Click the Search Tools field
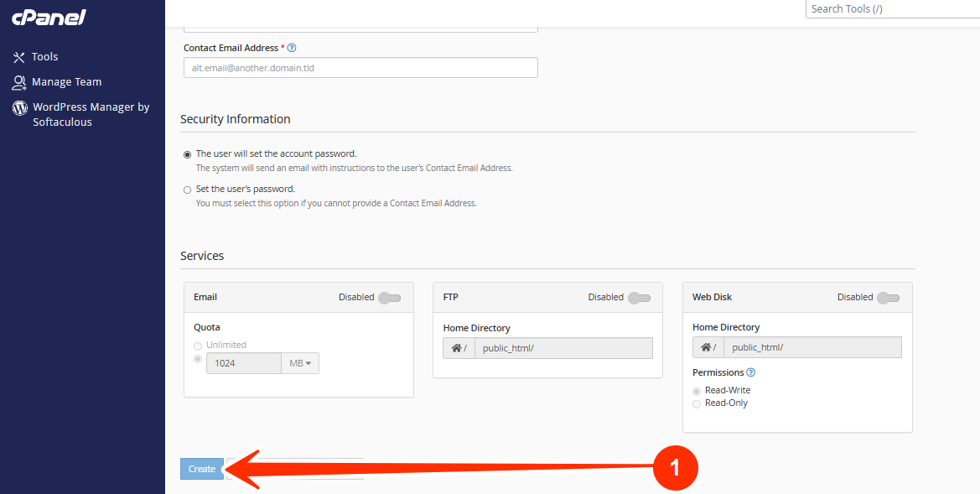Screen dimensions: 980x494 click(x=890, y=9)
